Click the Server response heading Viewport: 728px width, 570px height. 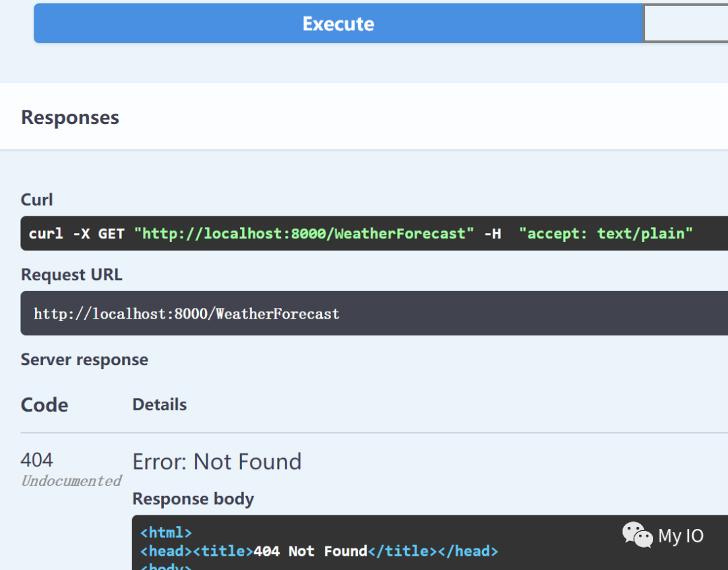84,360
